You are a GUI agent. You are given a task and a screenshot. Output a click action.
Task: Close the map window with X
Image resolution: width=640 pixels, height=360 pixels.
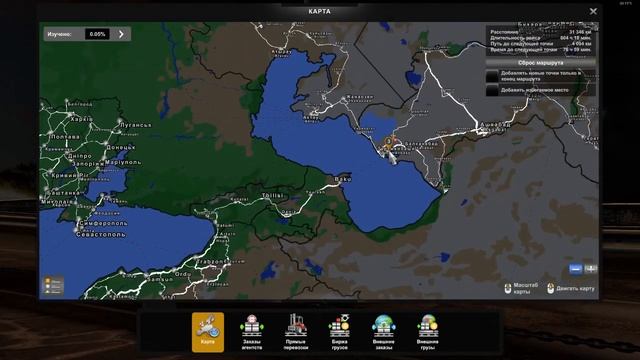[x=593, y=11]
